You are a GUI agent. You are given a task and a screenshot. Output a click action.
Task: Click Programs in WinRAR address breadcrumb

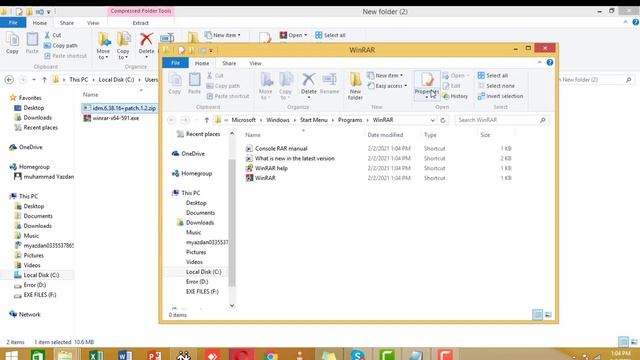point(350,120)
